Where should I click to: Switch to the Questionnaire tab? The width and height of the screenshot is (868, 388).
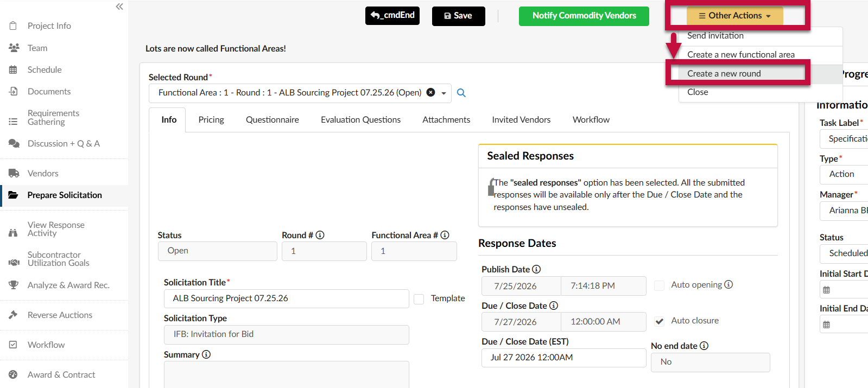[272, 119]
